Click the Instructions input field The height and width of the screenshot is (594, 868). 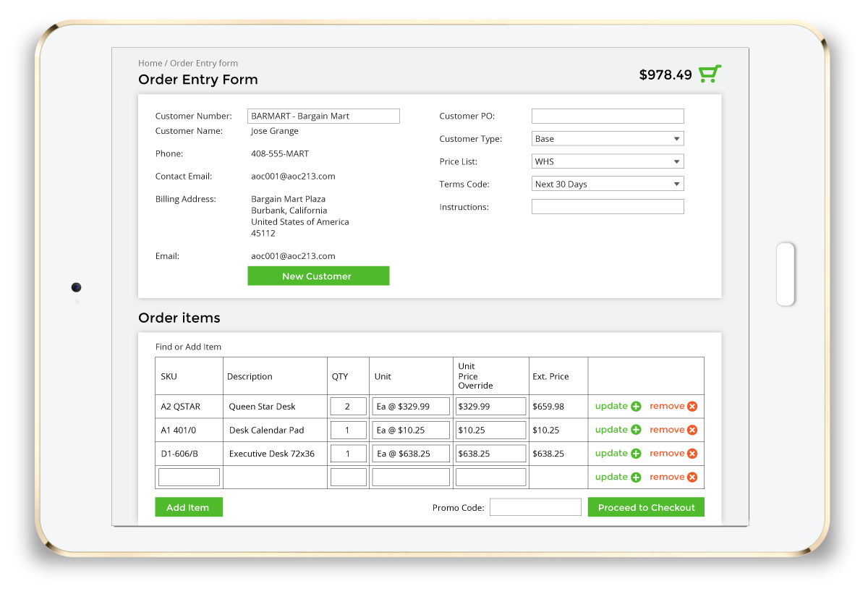[x=608, y=207]
